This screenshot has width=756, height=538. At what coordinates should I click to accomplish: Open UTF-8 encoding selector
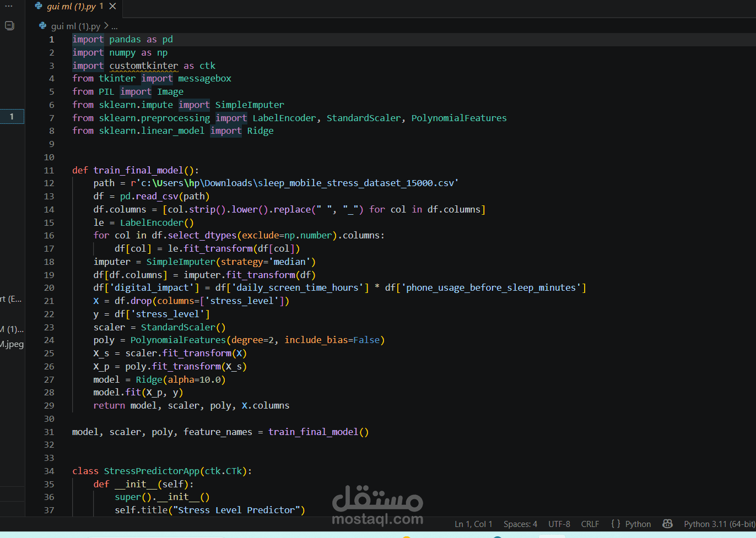pyautogui.click(x=559, y=524)
